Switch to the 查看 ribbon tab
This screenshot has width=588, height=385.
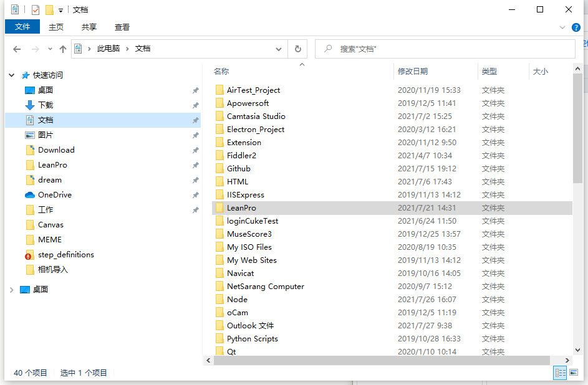point(122,27)
